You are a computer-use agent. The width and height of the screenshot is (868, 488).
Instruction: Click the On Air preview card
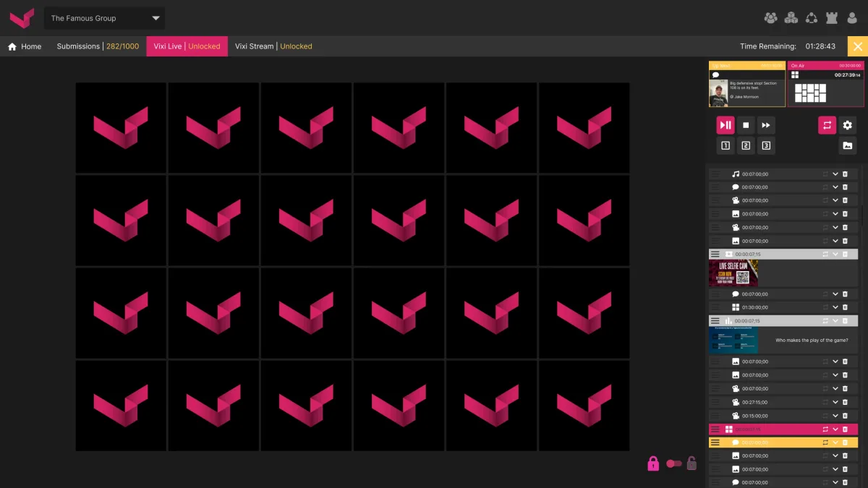825,84
